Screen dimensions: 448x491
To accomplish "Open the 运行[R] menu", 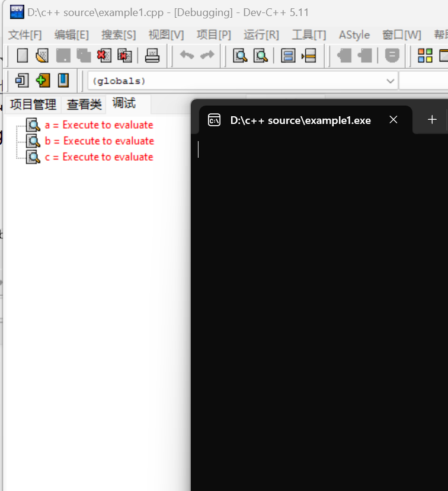I will (261, 35).
